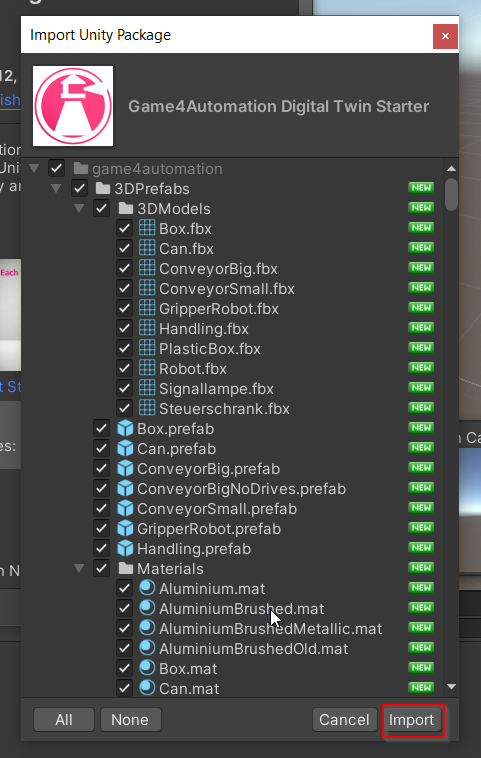Uncheck the Handling.prefab checkbox
Viewport: 481px width, 758px height.
[x=102, y=549]
